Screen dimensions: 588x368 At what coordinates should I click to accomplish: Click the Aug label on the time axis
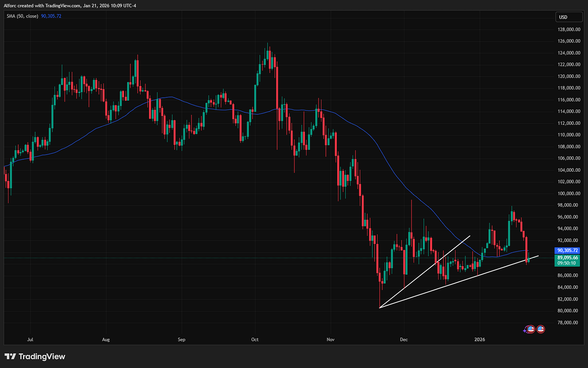(106, 340)
